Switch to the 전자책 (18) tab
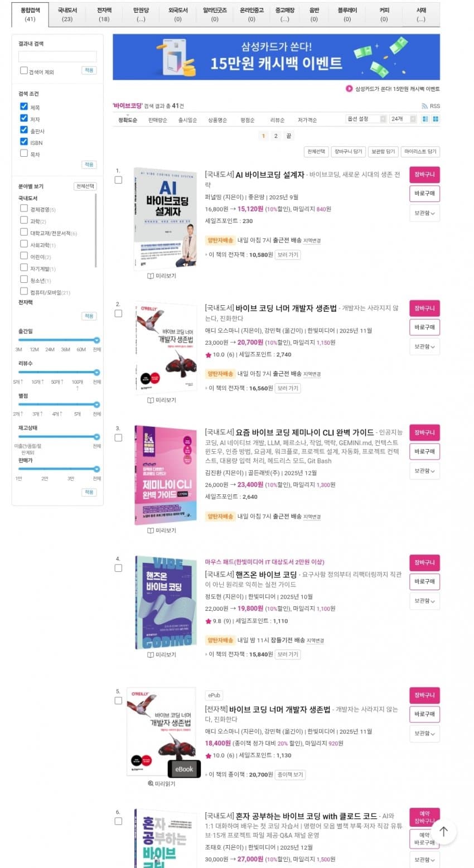This screenshot has height=868, width=474. pos(104,15)
